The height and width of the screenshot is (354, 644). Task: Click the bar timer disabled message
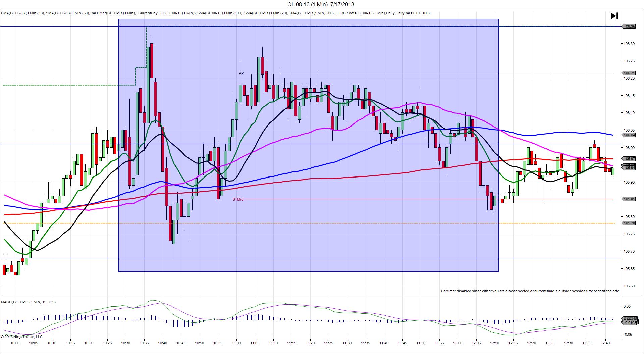pyautogui.click(x=530, y=291)
